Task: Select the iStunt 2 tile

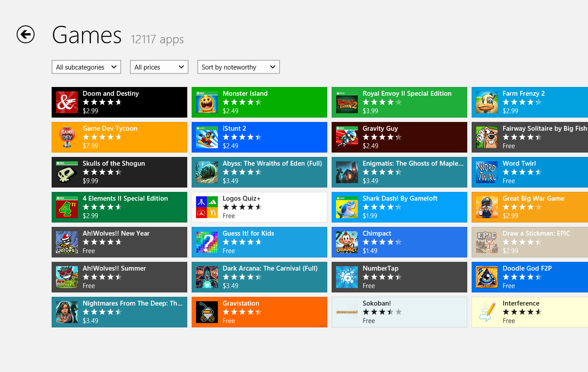Action: point(259,137)
